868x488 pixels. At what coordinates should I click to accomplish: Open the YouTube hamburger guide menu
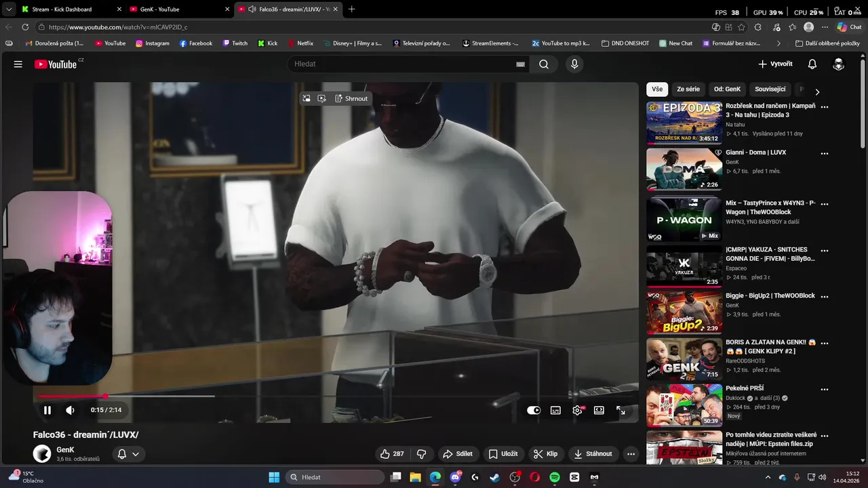[x=18, y=64]
